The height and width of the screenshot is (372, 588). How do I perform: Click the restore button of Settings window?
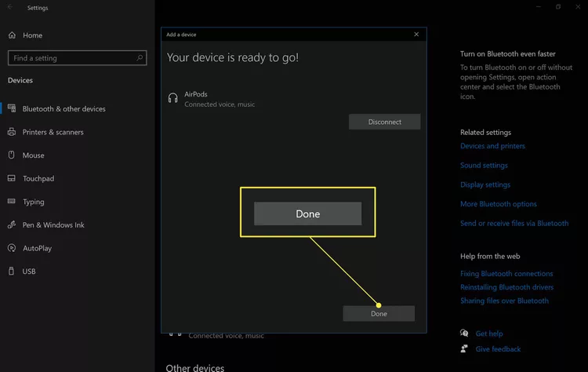[x=558, y=7]
